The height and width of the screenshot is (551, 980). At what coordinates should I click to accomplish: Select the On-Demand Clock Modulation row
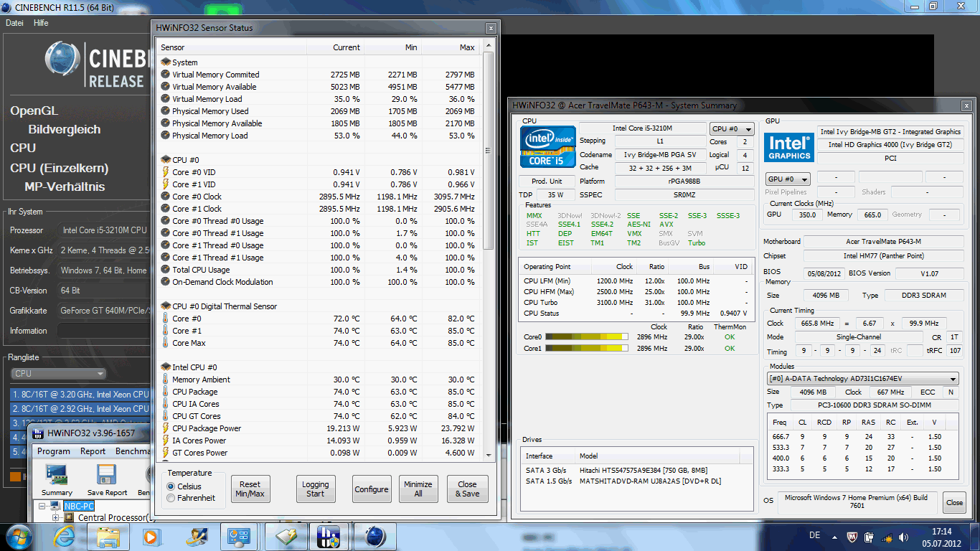[319, 282]
